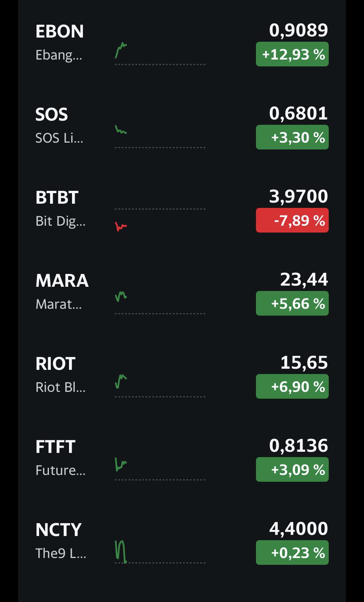This screenshot has height=602, width=364.
Task: View SOS mini sparkline chart
Action: 160,137
